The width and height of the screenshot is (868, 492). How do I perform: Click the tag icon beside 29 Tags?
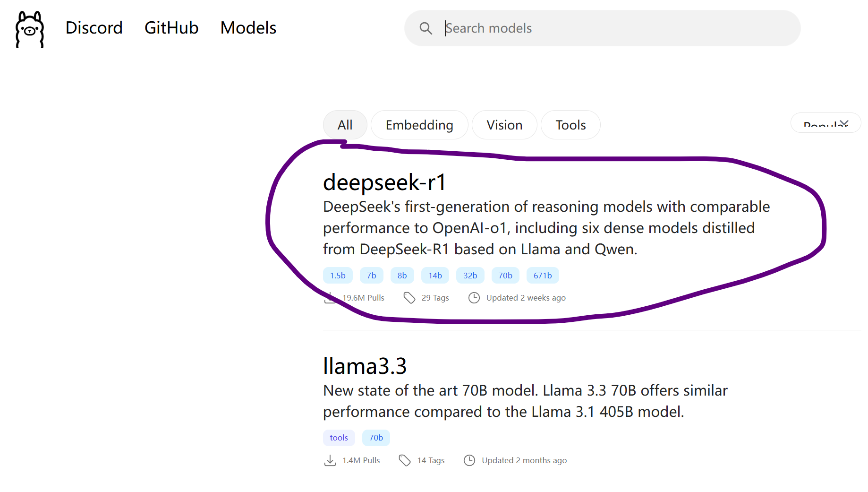coord(409,298)
